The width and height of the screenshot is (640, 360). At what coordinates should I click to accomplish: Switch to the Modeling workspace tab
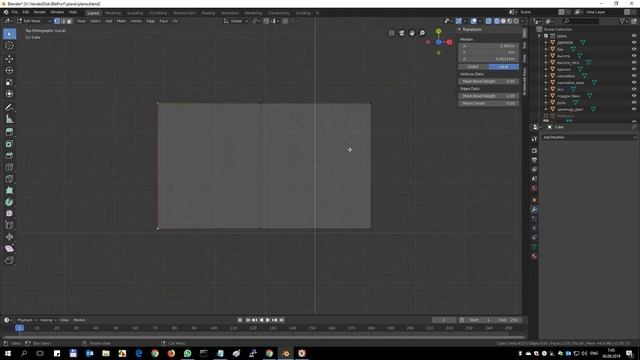(x=113, y=13)
